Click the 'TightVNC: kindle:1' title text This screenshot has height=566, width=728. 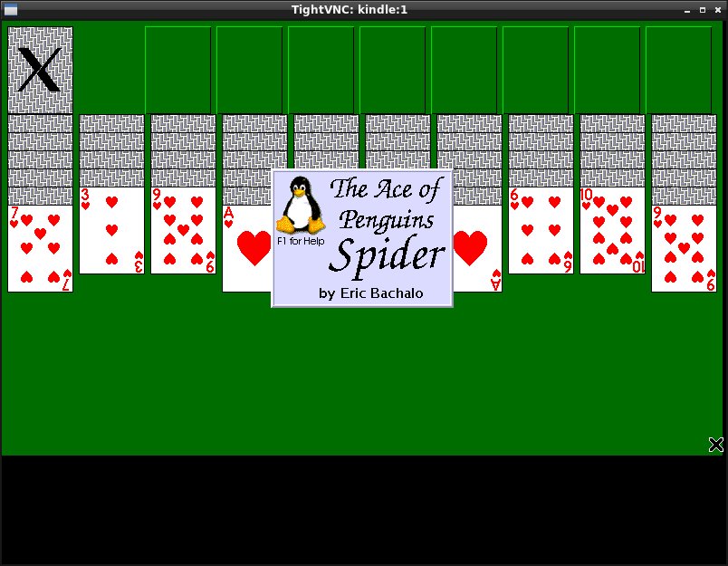[350, 10]
